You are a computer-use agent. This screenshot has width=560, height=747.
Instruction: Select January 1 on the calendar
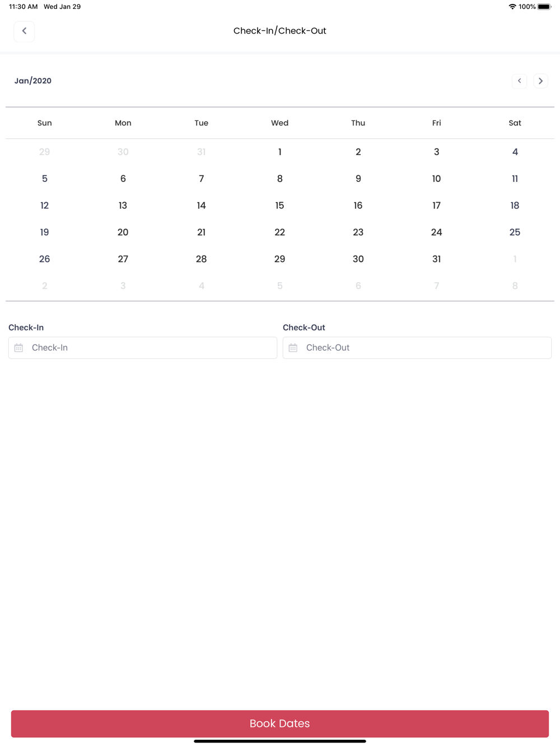280,152
